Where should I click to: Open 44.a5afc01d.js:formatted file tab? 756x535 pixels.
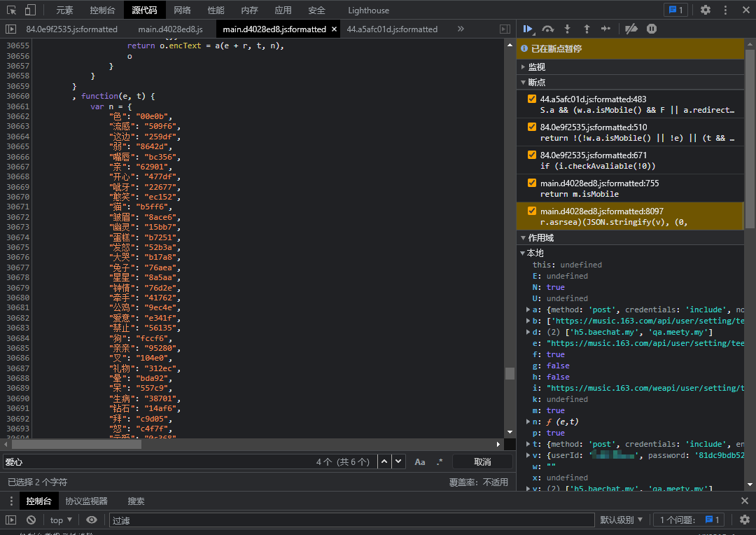(392, 29)
